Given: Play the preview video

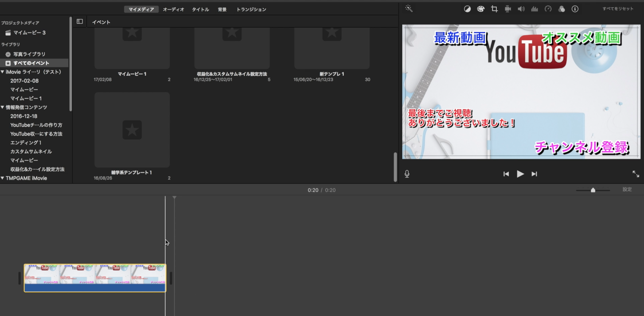Looking at the screenshot, I should pos(520,174).
